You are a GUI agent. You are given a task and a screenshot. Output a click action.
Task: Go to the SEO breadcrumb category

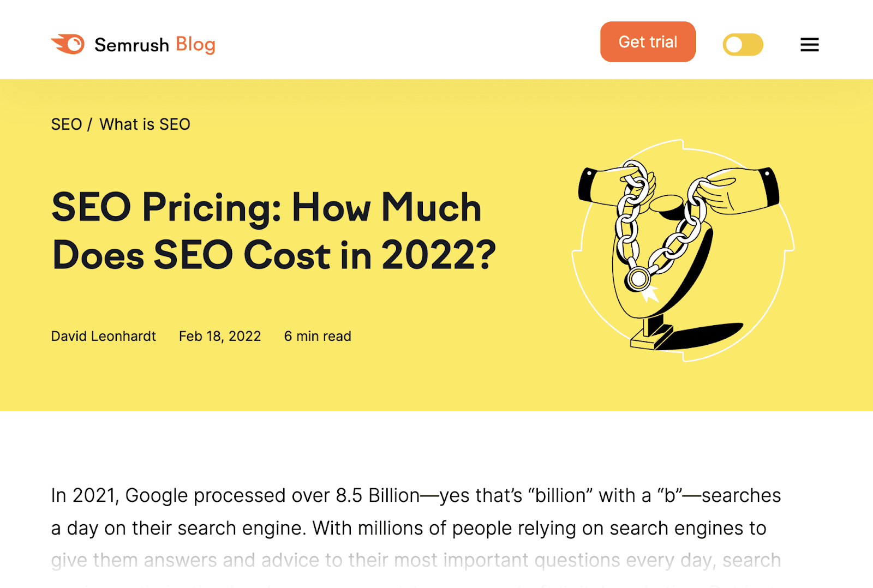pyautogui.click(x=66, y=124)
